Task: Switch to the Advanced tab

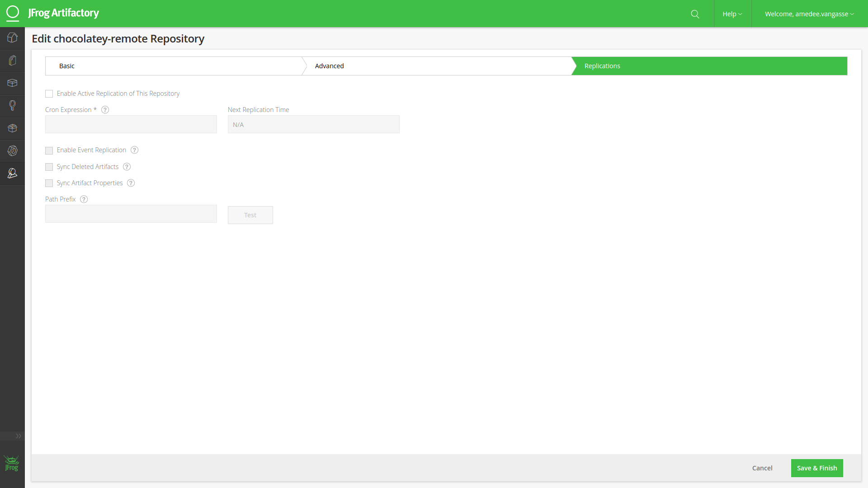Action: pos(436,66)
